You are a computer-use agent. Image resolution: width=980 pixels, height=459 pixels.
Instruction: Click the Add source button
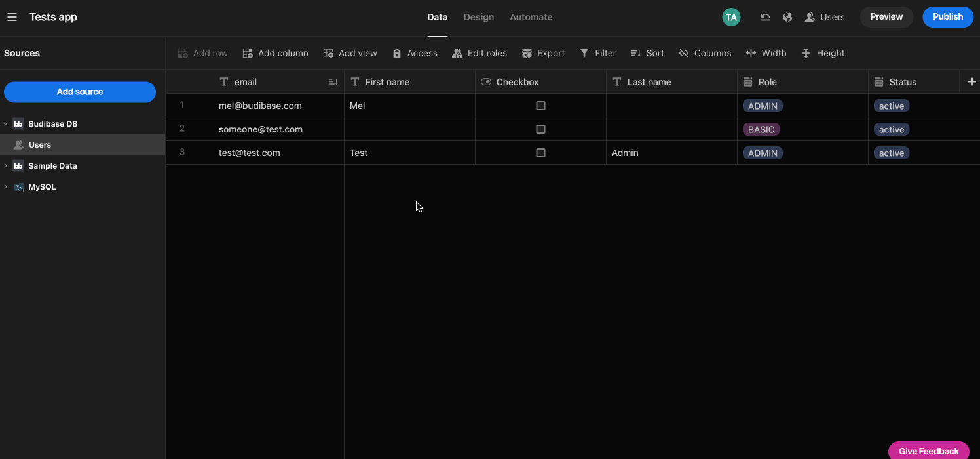pos(80,92)
